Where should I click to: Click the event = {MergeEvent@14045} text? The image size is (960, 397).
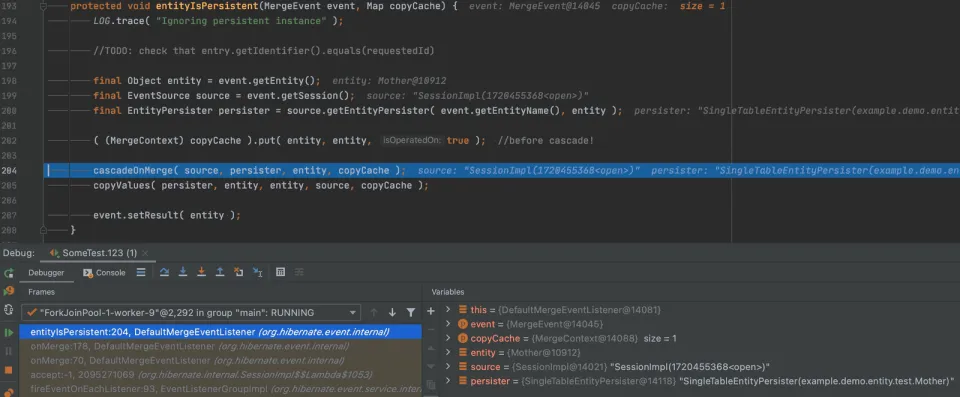[537, 324]
